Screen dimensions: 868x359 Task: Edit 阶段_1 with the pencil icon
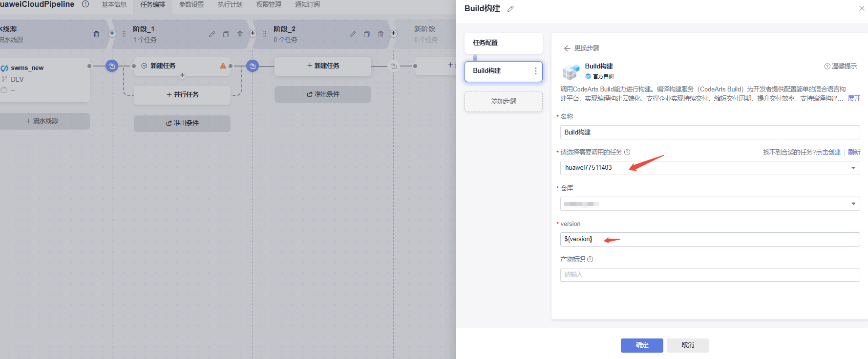[x=212, y=34]
